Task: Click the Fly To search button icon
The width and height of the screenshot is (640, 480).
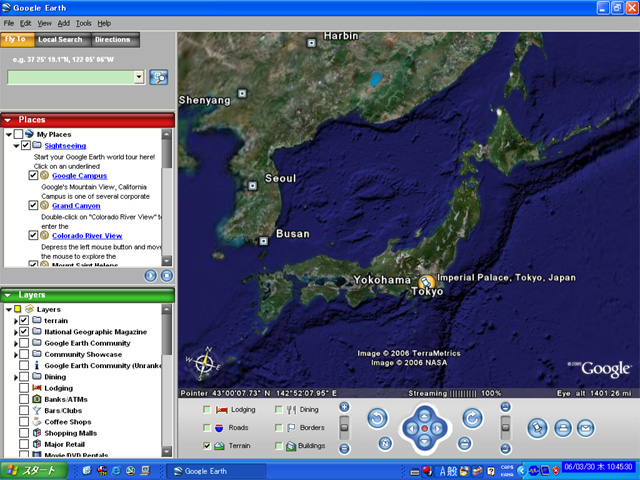Action: 158,77
